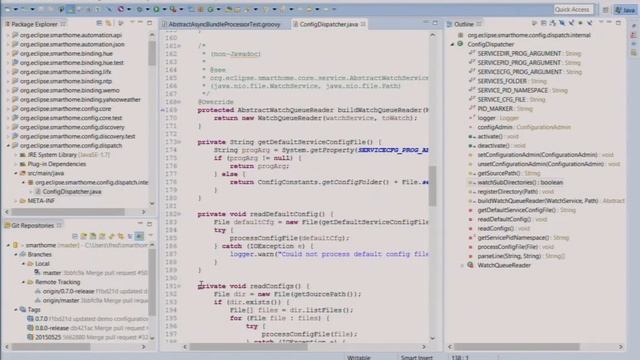Click the green G new-class toolbar icon
This screenshot has width=640, height=360.
tap(210, 9)
